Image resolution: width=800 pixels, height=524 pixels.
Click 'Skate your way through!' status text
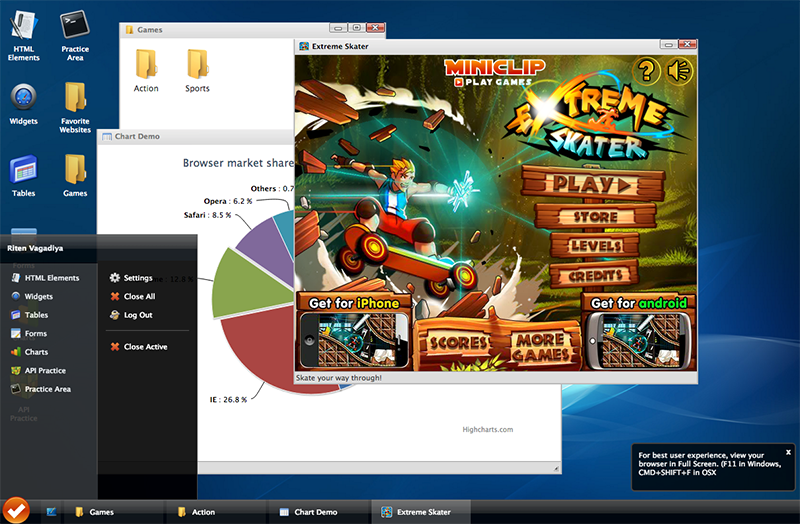click(x=338, y=378)
